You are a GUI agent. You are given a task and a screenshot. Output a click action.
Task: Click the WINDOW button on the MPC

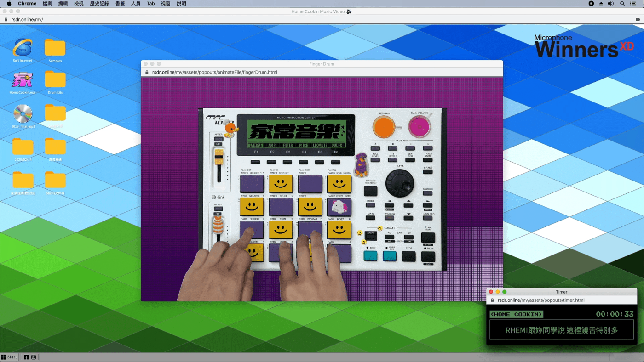pyautogui.click(x=390, y=218)
